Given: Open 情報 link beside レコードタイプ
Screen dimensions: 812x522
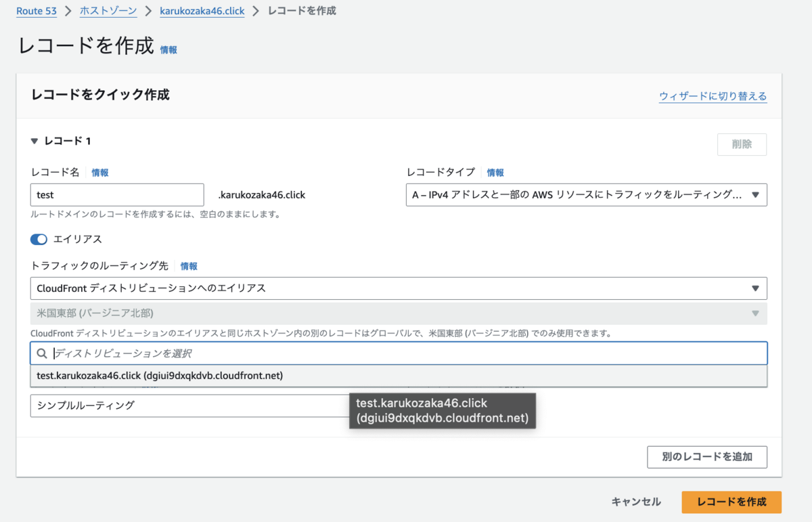Looking at the screenshot, I should coord(495,173).
